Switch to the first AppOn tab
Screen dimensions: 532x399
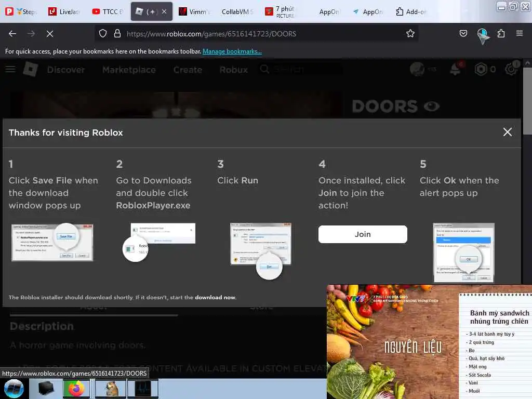(x=328, y=11)
